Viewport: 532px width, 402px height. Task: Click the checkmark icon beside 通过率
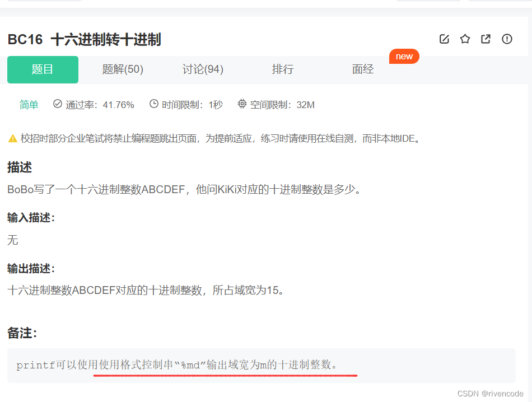coord(58,104)
